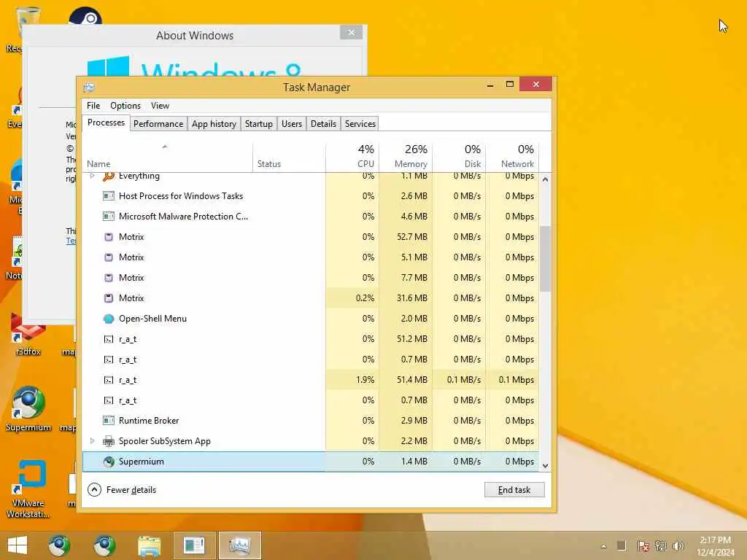Viewport: 747px width, 560px height.
Task: Sort by the CPU column header
Action: click(x=352, y=157)
